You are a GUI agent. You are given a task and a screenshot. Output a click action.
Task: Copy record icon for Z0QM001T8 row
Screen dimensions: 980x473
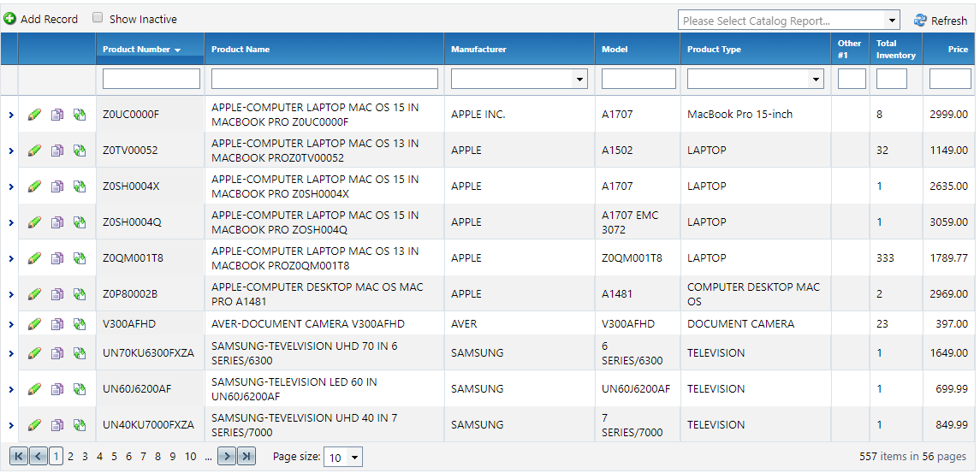point(56,258)
